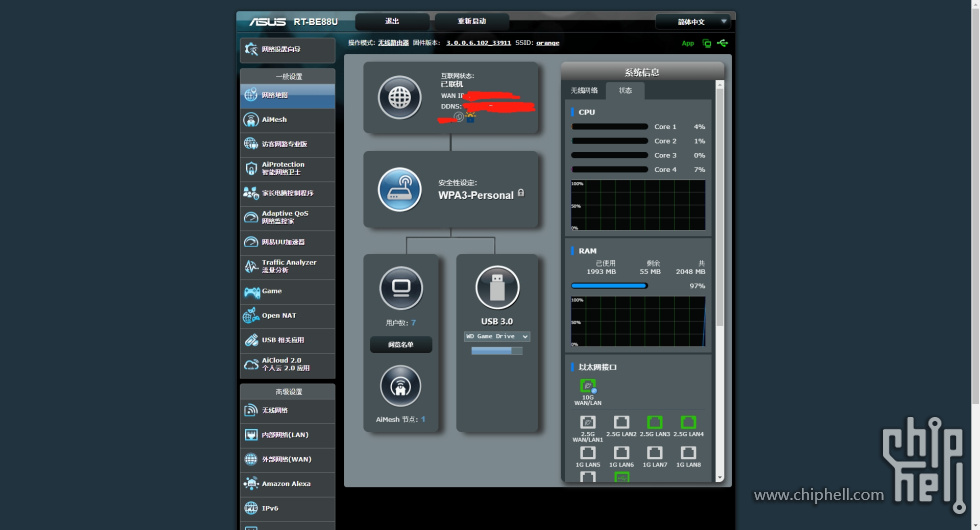This screenshot has width=980, height=530.
Task: Click the SSID orange link
Action: pyautogui.click(x=548, y=43)
